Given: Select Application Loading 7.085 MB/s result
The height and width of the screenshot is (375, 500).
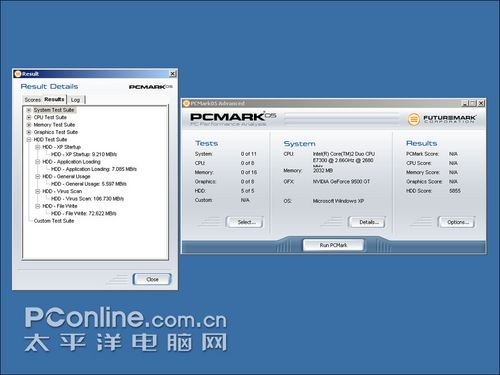Looking at the screenshot, I should pyautogui.click(x=94, y=169).
